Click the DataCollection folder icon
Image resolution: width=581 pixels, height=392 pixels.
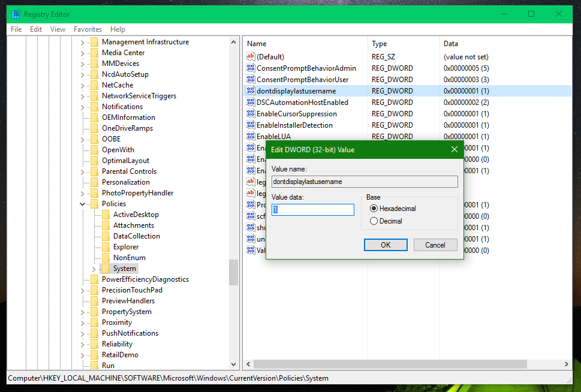[106, 236]
